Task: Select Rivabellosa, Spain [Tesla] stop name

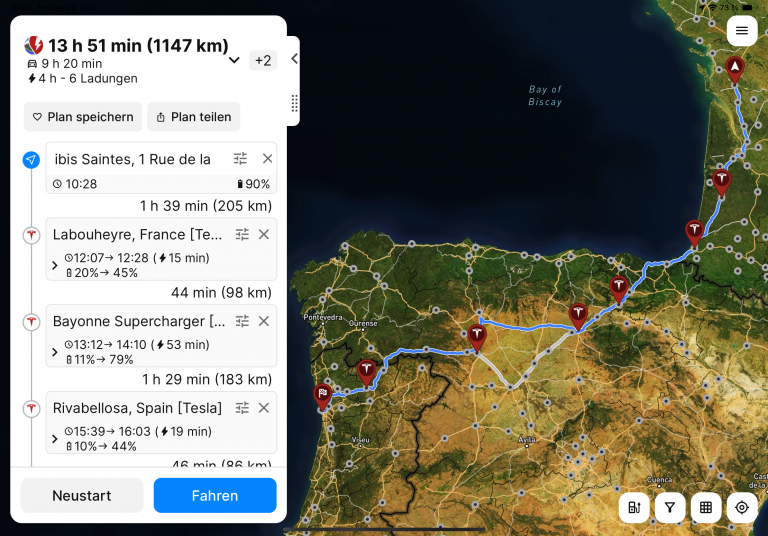Action: click(137, 408)
